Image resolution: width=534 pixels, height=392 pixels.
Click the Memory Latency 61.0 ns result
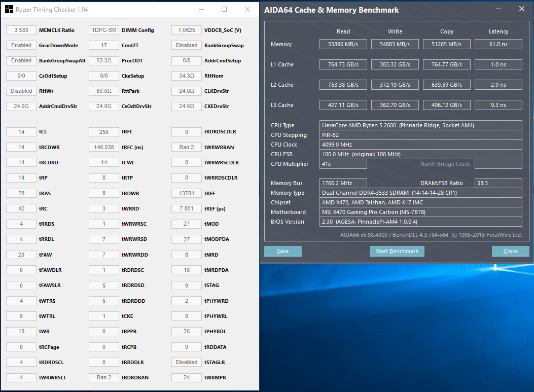[498, 44]
